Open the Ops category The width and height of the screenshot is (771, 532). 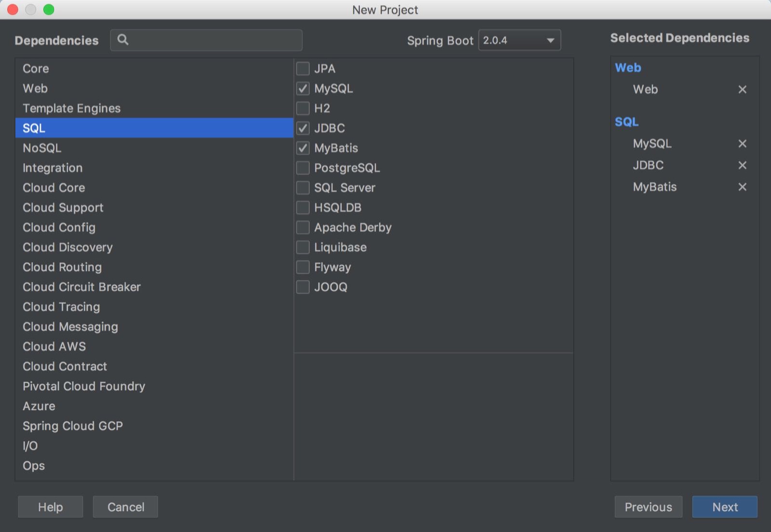coord(154,466)
